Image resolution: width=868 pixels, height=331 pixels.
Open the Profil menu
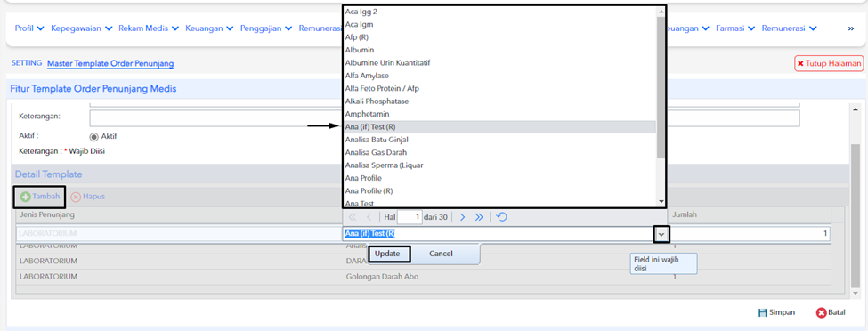[29, 28]
